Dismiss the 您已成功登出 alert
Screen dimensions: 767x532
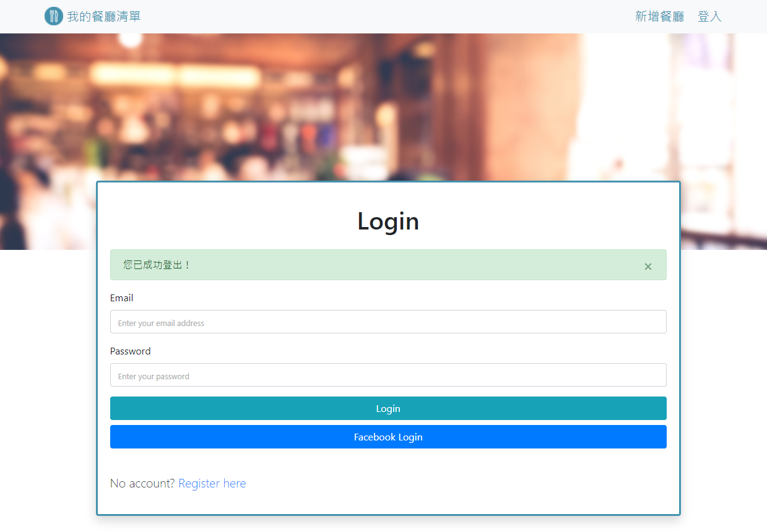(x=648, y=267)
